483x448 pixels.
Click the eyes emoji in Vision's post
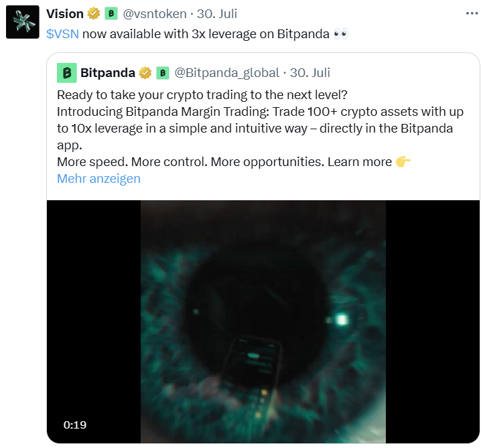(x=341, y=34)
